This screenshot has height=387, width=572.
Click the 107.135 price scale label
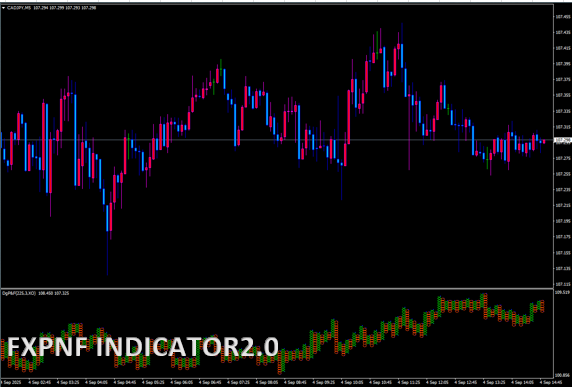(x=562, y=268)
